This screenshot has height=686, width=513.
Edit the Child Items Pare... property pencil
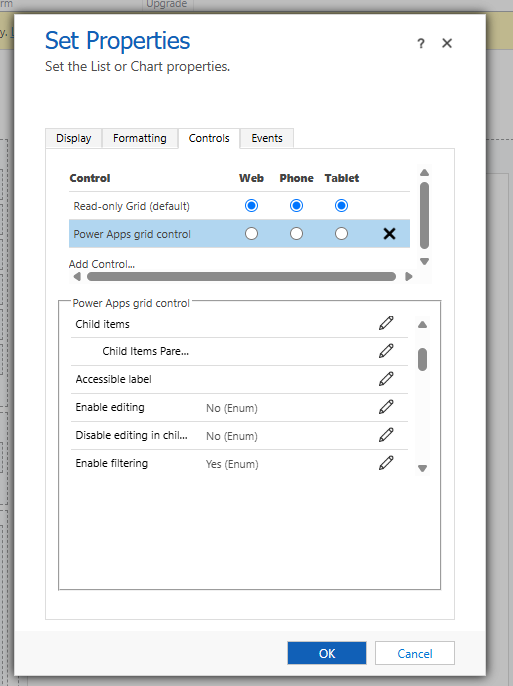point(386,351)
